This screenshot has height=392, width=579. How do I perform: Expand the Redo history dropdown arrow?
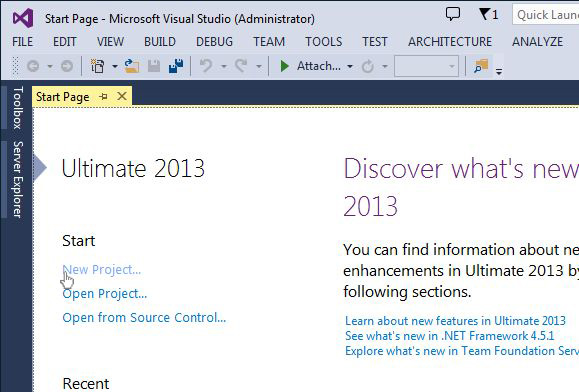259,67
